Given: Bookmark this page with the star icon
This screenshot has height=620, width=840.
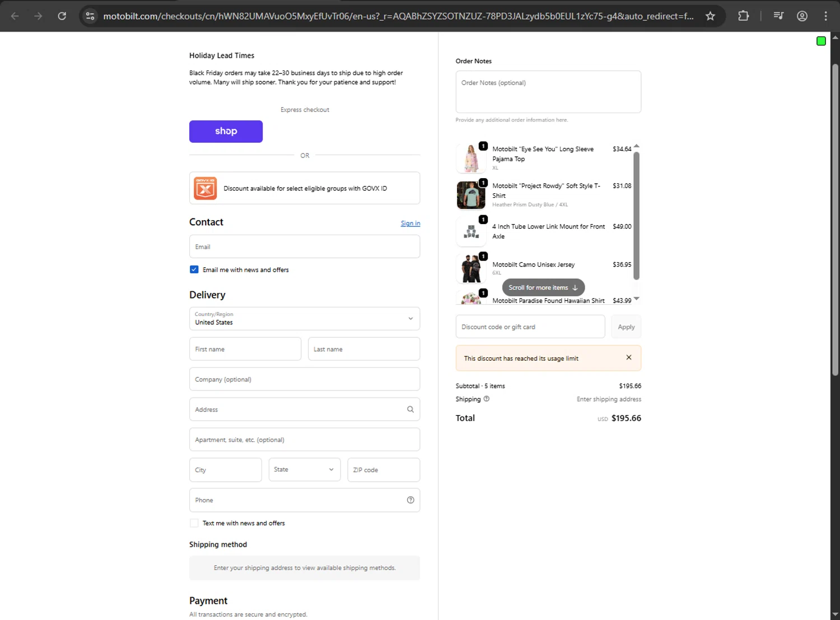Looking at the screenshot, I should (x=710, y=16).
